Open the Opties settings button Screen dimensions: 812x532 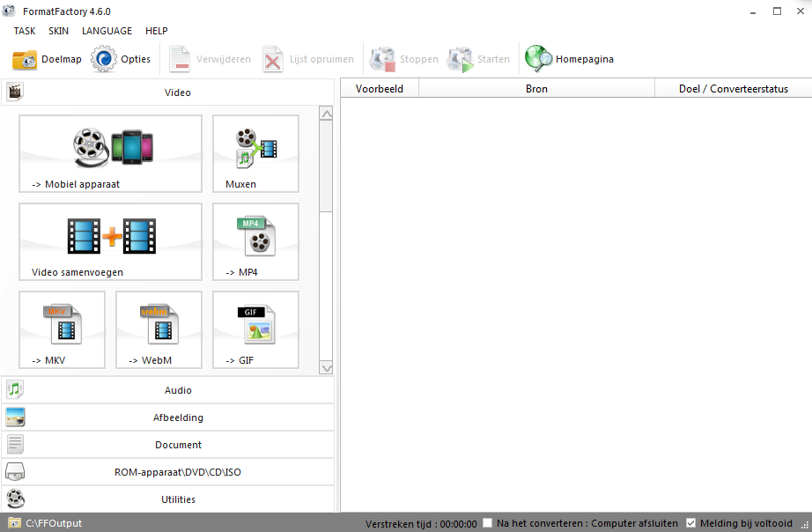tap(122, 59)
